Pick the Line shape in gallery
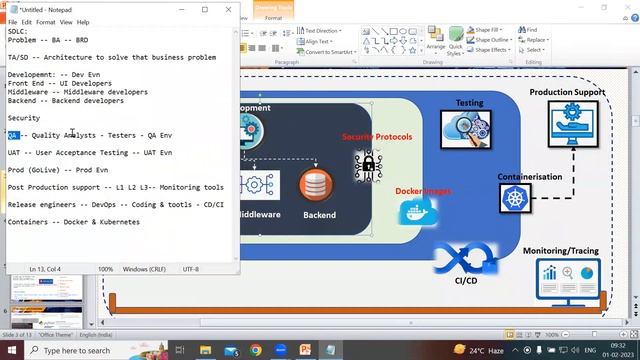Screen dimensions: 640x360 tap(375, 31)
